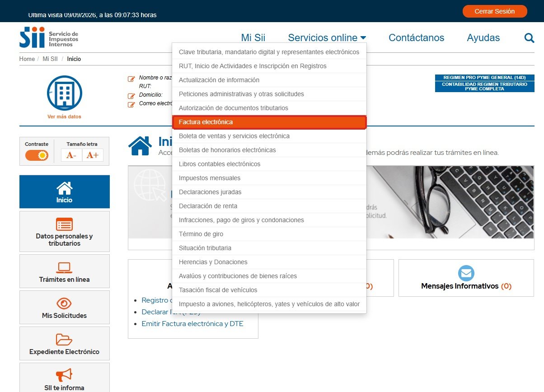Go to Home breadcrumb link
Image resolution: width=544 pixels, height=392 pixels.
[x=27, y=59]
